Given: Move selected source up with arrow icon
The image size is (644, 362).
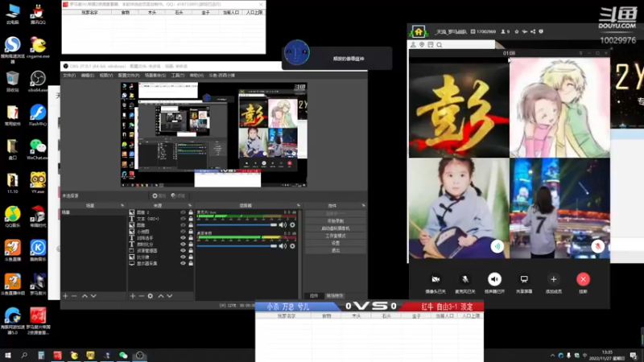Looking at the screenshot, I should [160, 296].
